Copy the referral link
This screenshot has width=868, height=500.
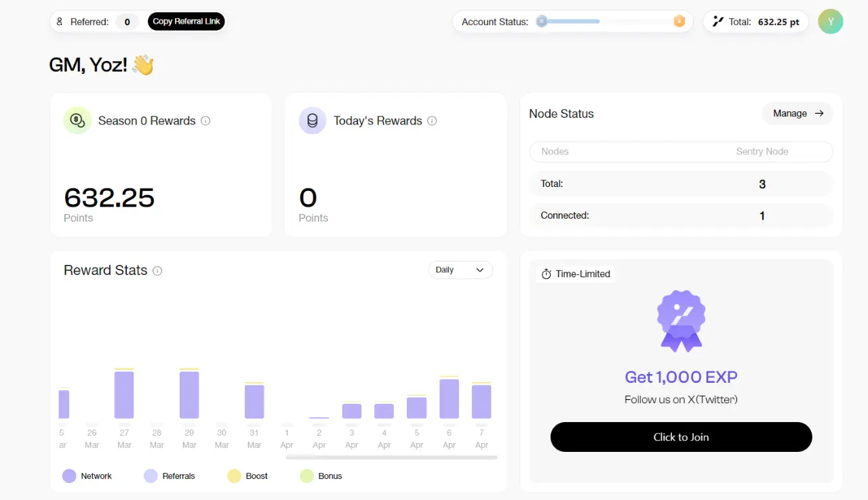pos(186,22)
